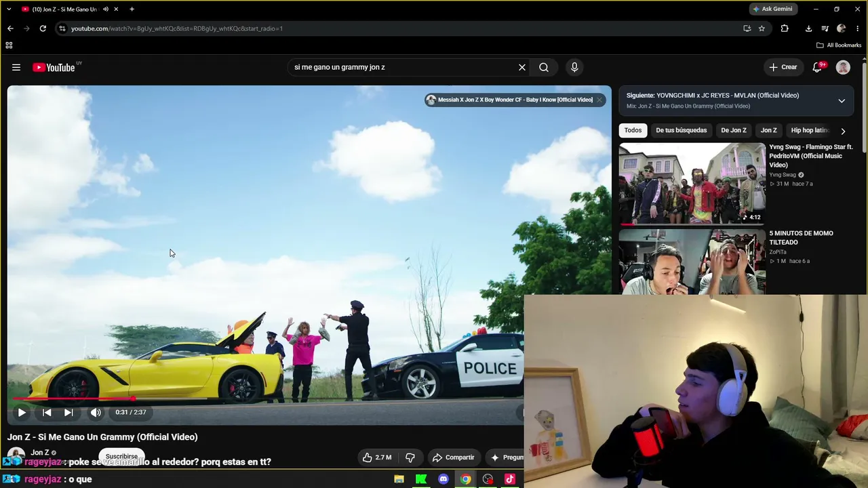This screenshot has width=868, height=488.
Task: Open Discord from the taskbar
Action: coord(443,479)
